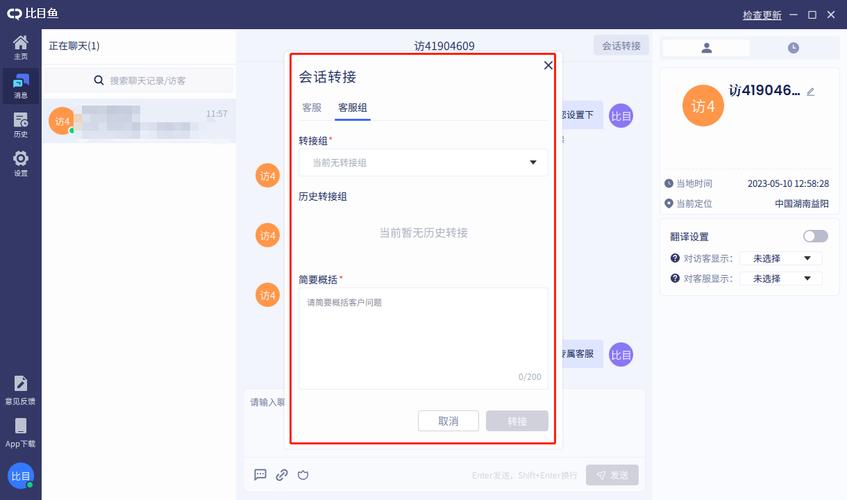The height and width of the screenshot is (500, 847).
Task: Open the 设置 settings gear in sidebar
Action: point(21,164)
